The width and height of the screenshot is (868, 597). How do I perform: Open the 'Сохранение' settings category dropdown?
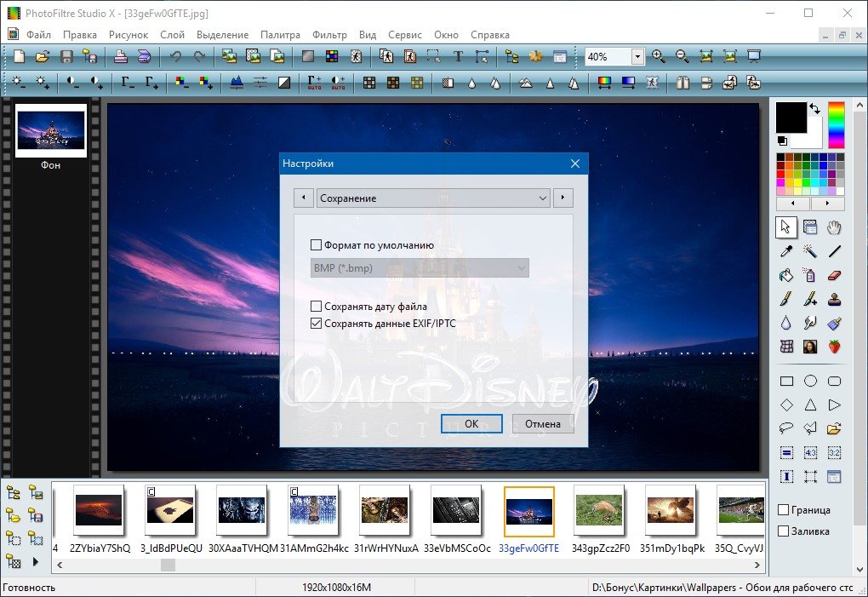pyautogui.click(x=434, y=198)
